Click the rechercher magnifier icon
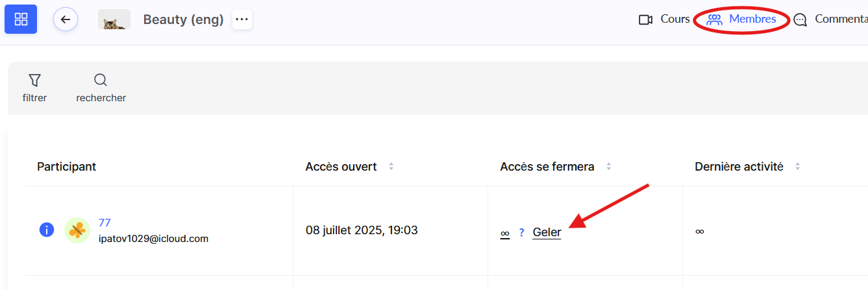The image size is (868, 290). click(x=101, y=80)
